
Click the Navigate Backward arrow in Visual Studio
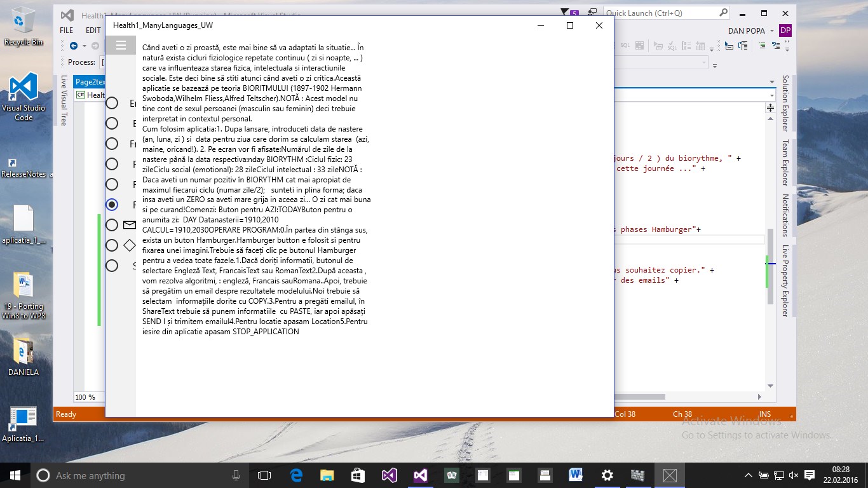pos(74,46)
